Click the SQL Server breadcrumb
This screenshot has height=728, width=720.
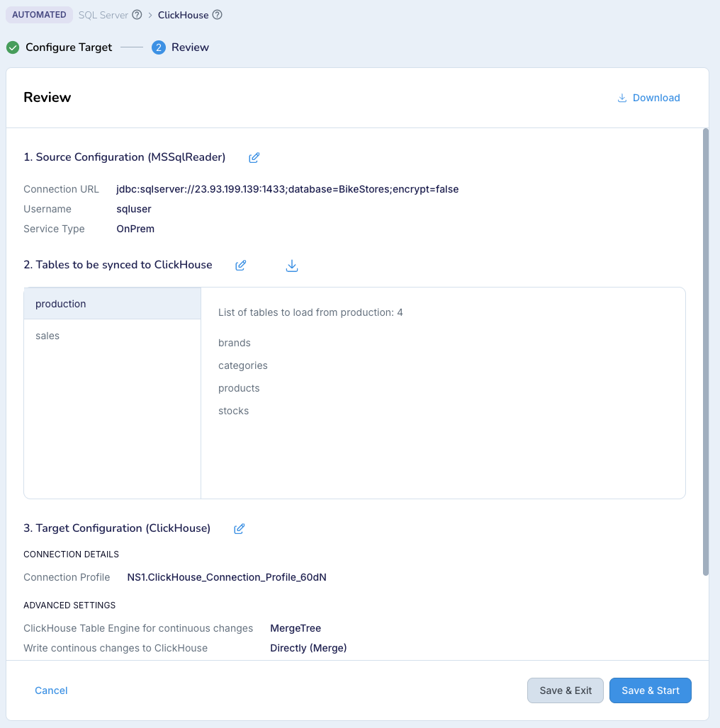103,16
